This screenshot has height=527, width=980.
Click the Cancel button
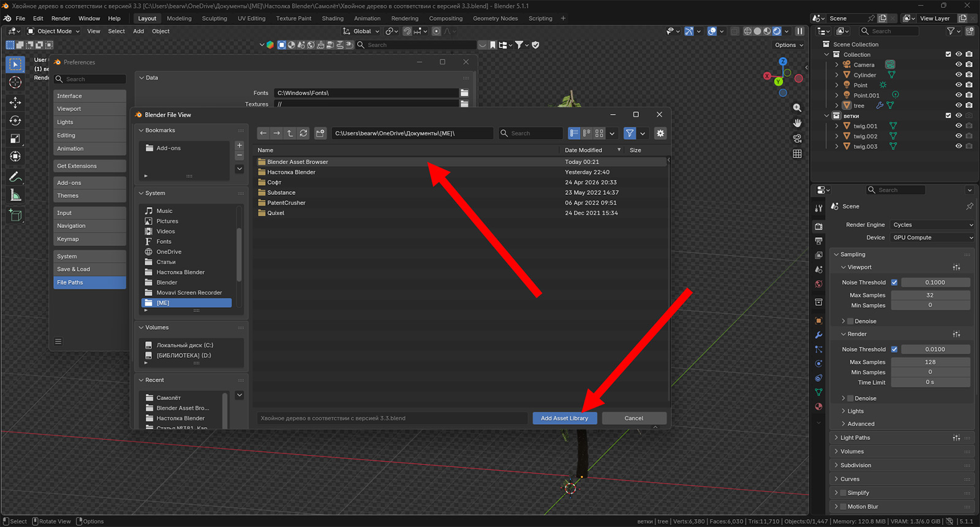(634, 418)
